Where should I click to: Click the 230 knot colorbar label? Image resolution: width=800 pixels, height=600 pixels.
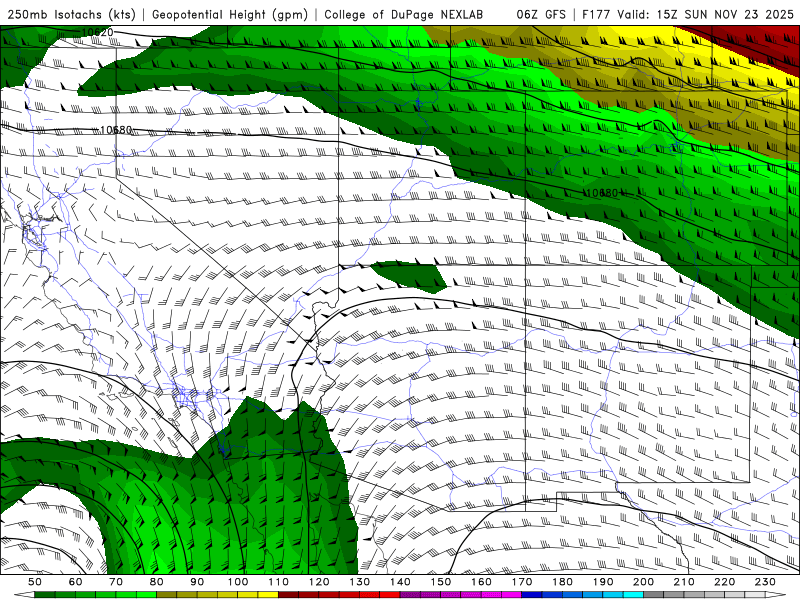click(765, 582)
